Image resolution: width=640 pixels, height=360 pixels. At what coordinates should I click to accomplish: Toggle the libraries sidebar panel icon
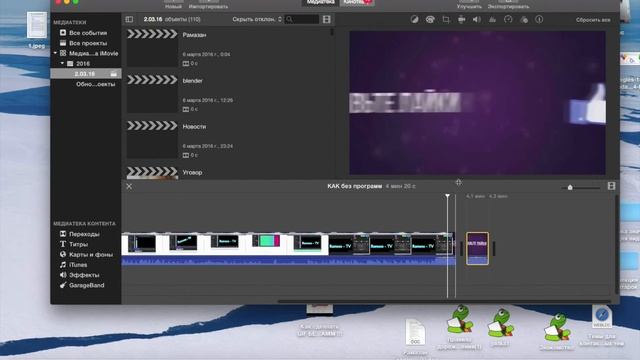click(x=129, y=19)
